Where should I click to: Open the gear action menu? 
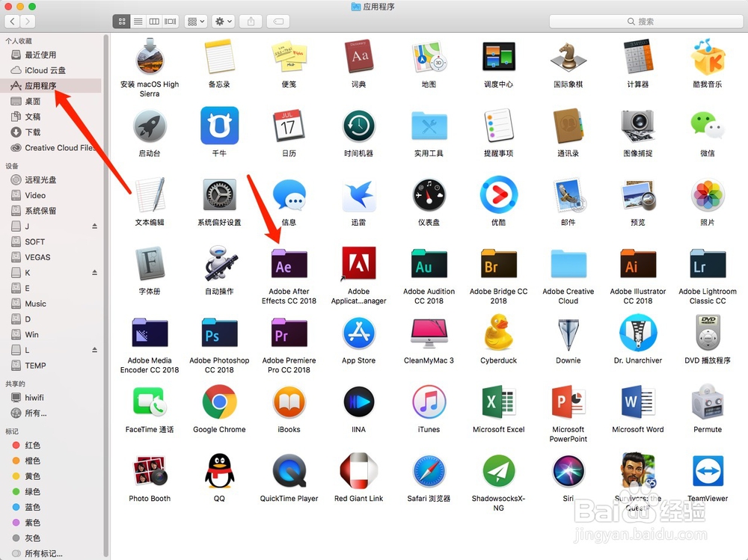click(223, 21)
